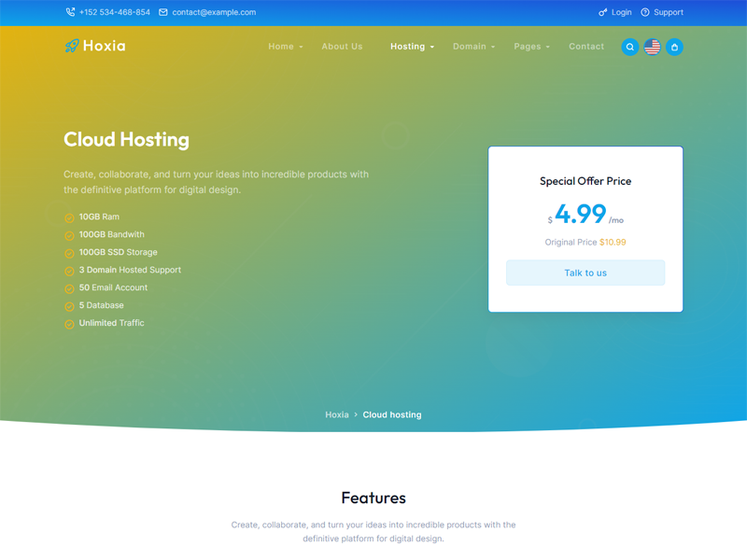Click the Hoxia breadcrumb link

pyautogui.click(x=337, y=414)
